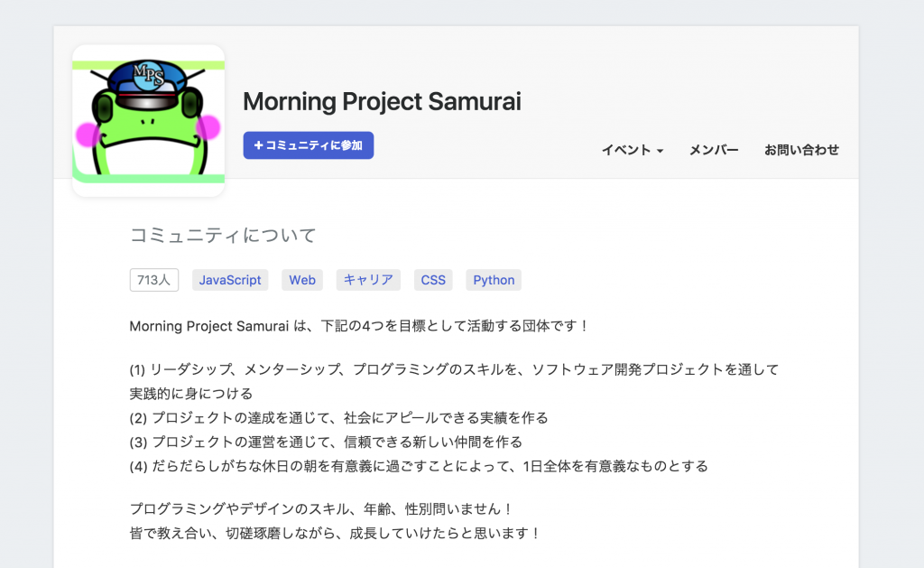The width and height of the screenshot is (924, 568).
Task: Open the Python tag
Action: (x=493, y=280)
